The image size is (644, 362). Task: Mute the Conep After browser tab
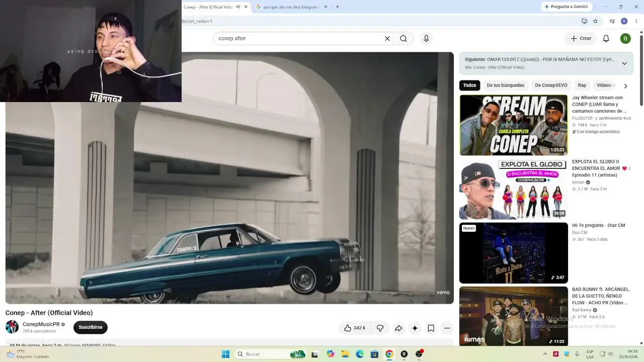238,7
